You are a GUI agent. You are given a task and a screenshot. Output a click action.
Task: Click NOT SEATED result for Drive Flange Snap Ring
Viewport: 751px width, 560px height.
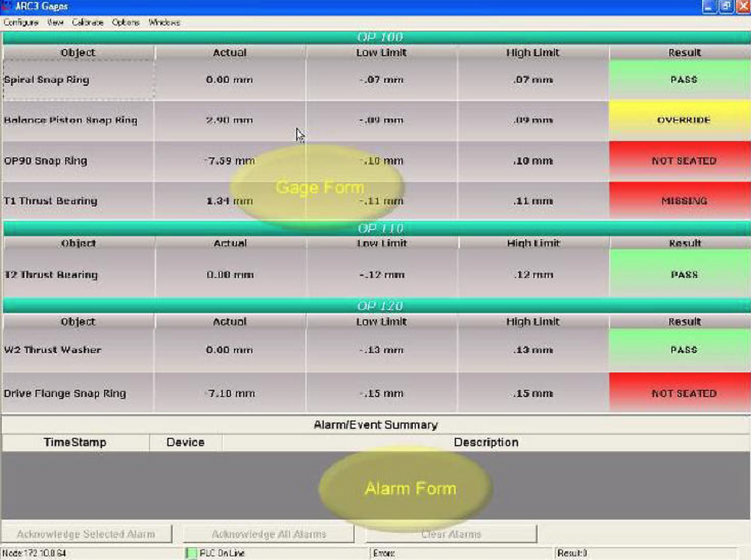click(x=679, y=394)
